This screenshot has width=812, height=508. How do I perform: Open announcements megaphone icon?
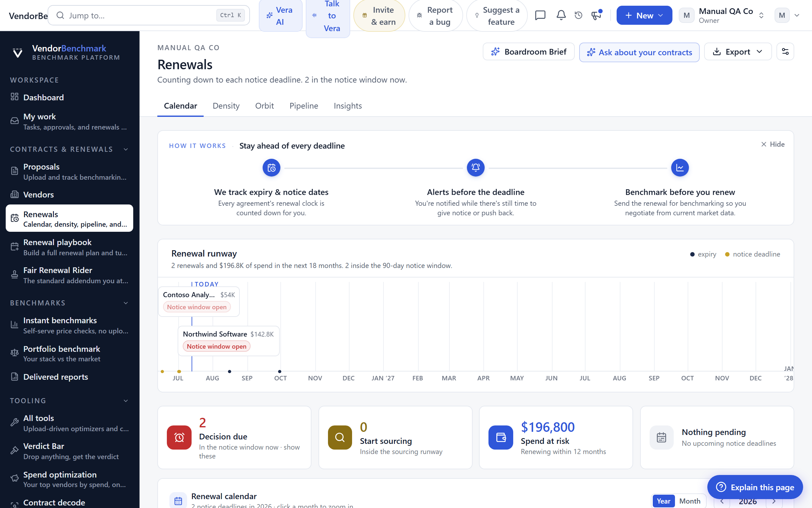596,16
